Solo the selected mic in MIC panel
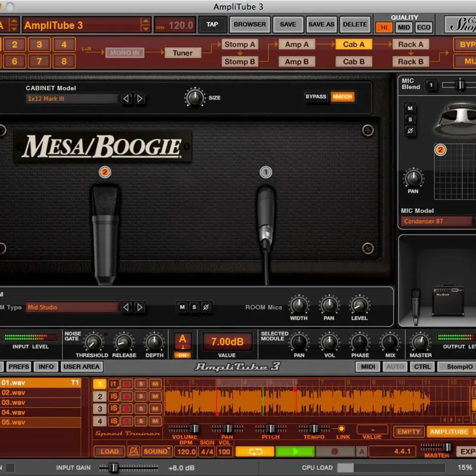Screen dimensions: 476x476 click(410, 120)
